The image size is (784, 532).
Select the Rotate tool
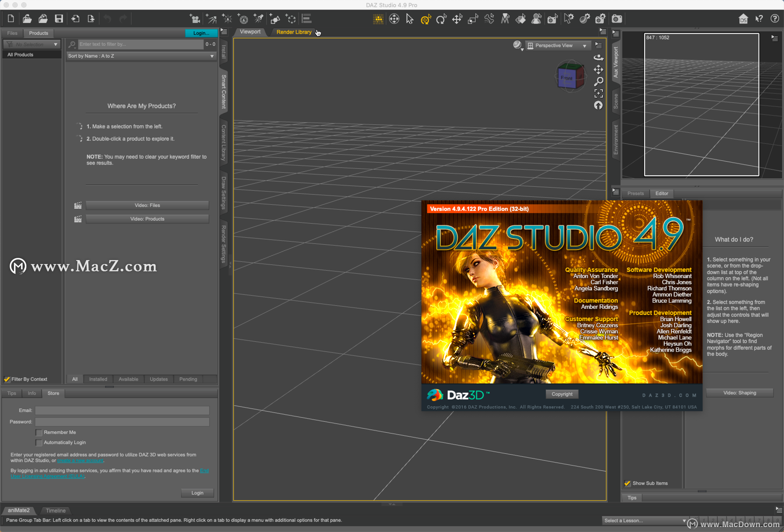(441, 18)
